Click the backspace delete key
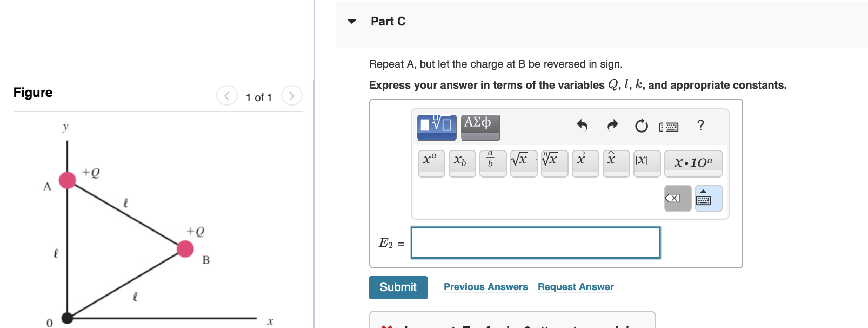 tap(678, 199)
